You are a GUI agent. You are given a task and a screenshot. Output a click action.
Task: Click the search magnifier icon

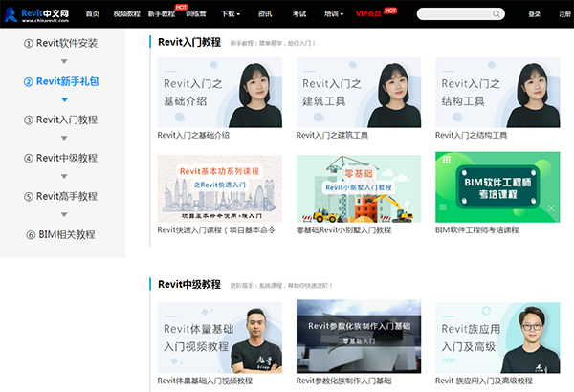(x=496, y=14)
